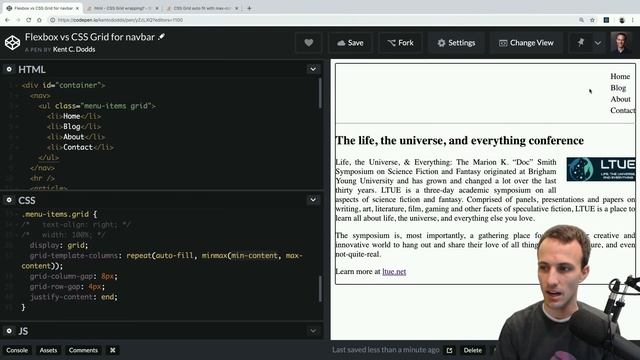
Task: Open CSS editor settings gear
Action: point(9,200)
